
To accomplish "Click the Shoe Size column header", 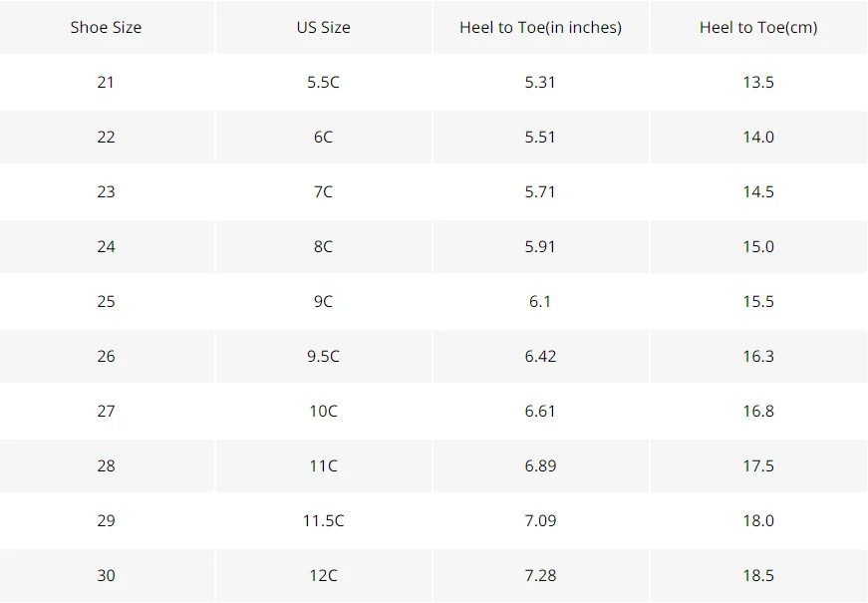I will click(106, 27).
